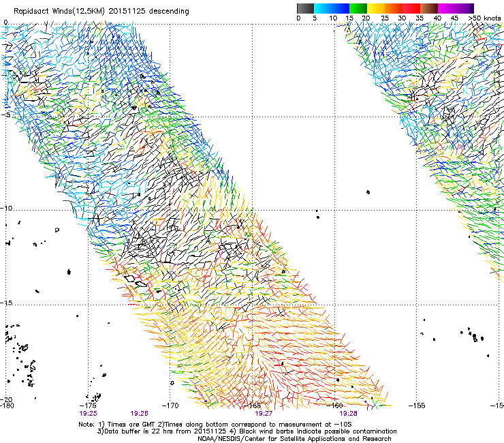Click the '40' legend scale label
Viewport: 504px width, 443px height.
[x=437, y=18]
